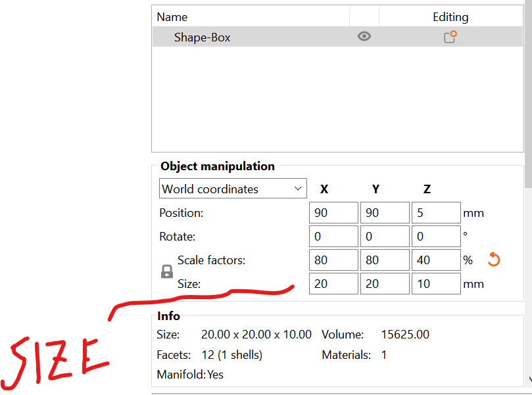Click the Shape-Box editing icon
532x395 pixels.
(x=450, y=37)
